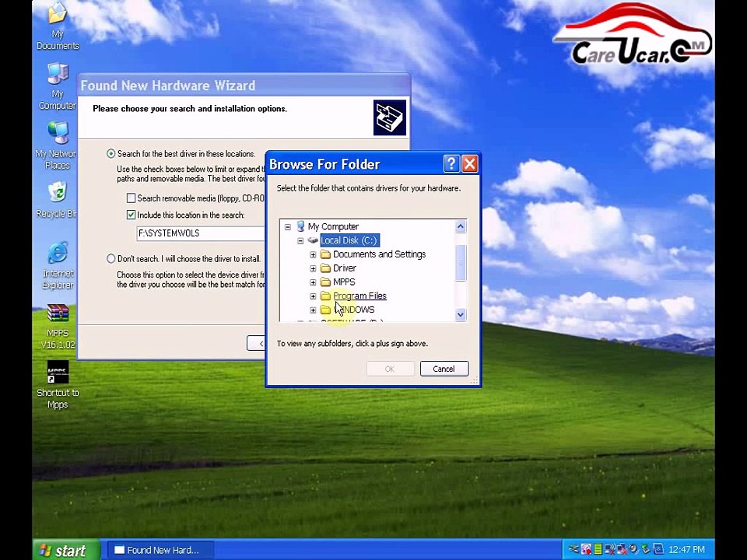This screenshot has width=747, height=560.
Task: Expand the WINDOWS folder node
Action: (313, 310)
